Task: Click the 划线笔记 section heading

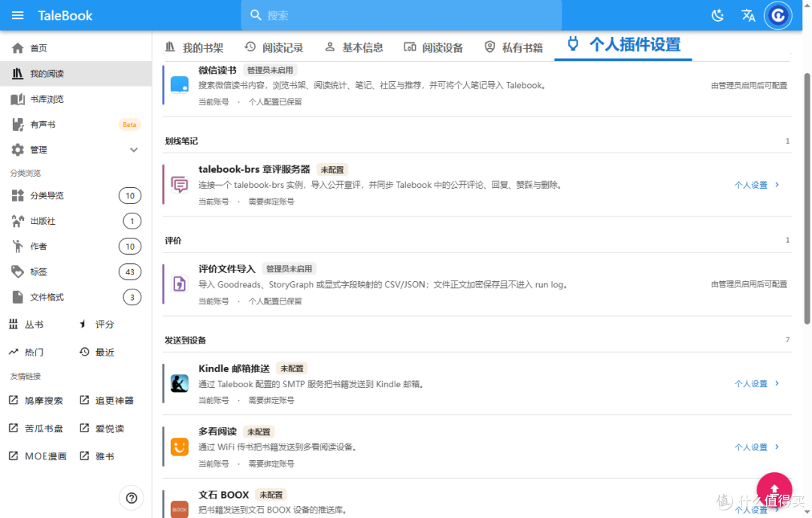Action: 181,141
